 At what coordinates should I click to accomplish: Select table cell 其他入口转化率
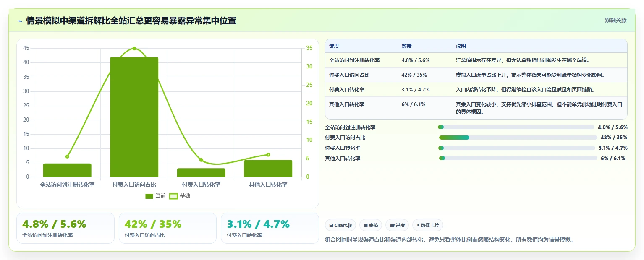point(347,104)
